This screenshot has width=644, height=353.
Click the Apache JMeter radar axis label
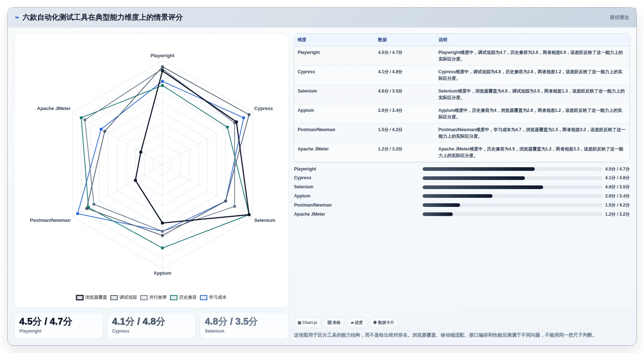(54, 109)
